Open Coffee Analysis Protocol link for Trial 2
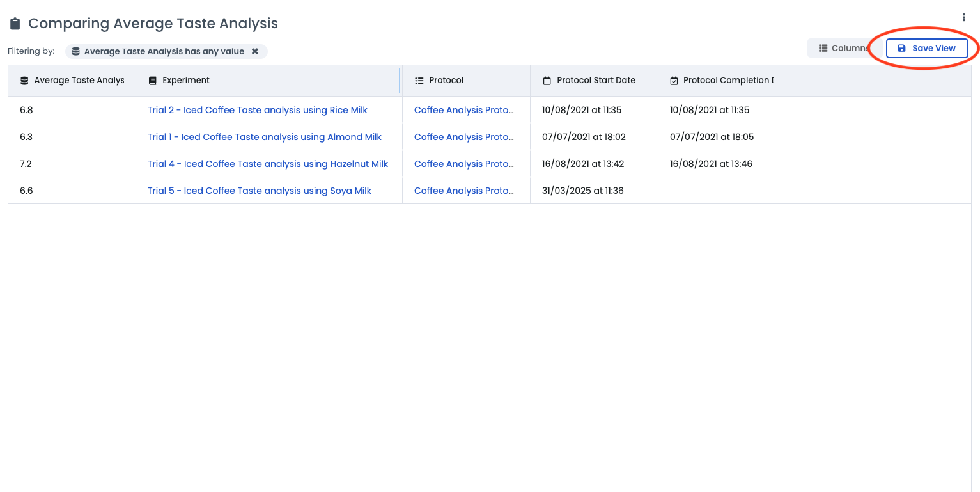The height and width of the screenshot is (492, 980). 463,110
